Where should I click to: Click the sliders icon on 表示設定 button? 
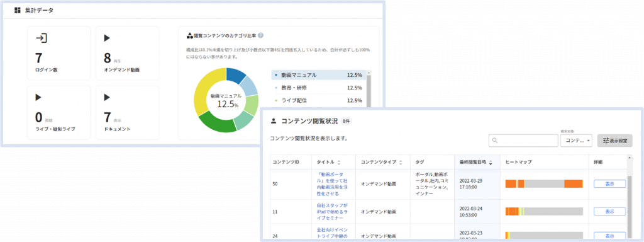pyautogui.click(x=606, y=141)
